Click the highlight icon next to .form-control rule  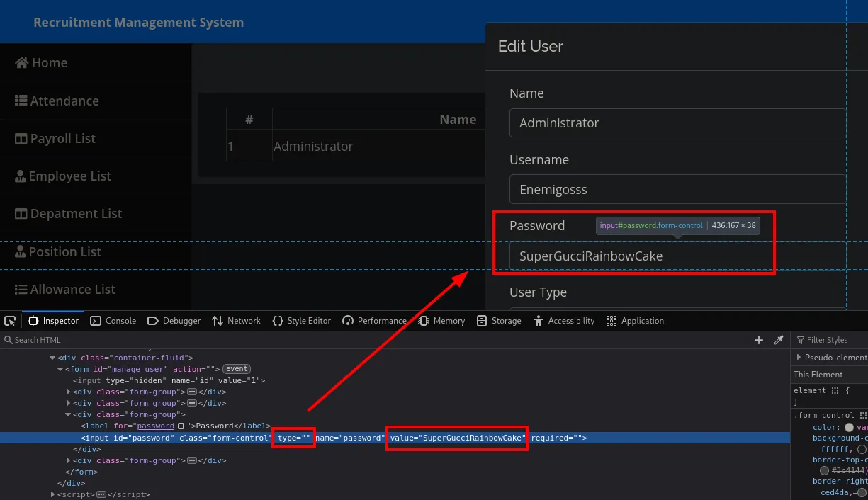863,416
